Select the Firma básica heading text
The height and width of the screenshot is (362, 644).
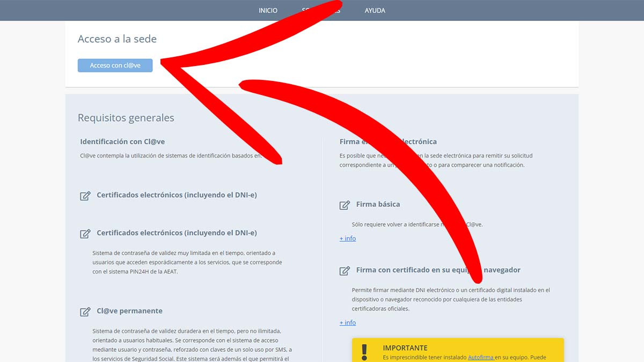[x=378, y=204]
